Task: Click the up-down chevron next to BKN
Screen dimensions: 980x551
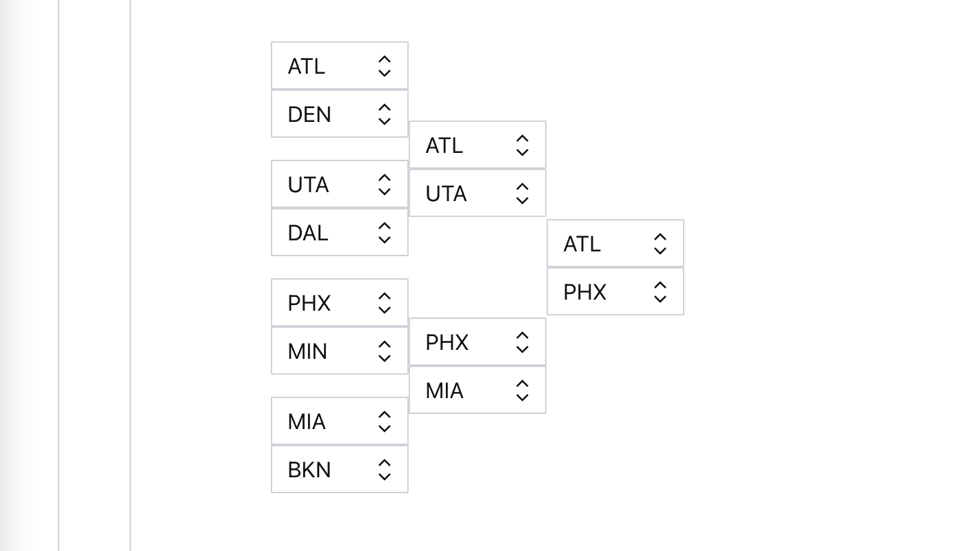Action: 385,470
